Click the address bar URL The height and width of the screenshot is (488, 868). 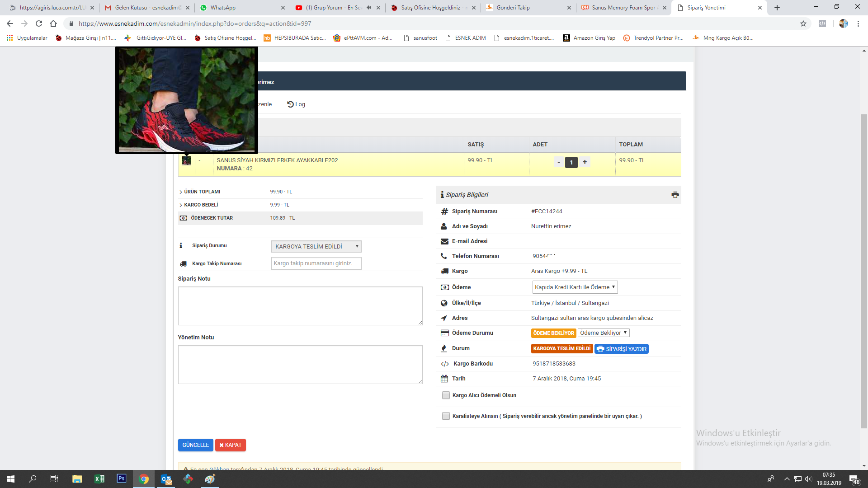coord(194,23)
